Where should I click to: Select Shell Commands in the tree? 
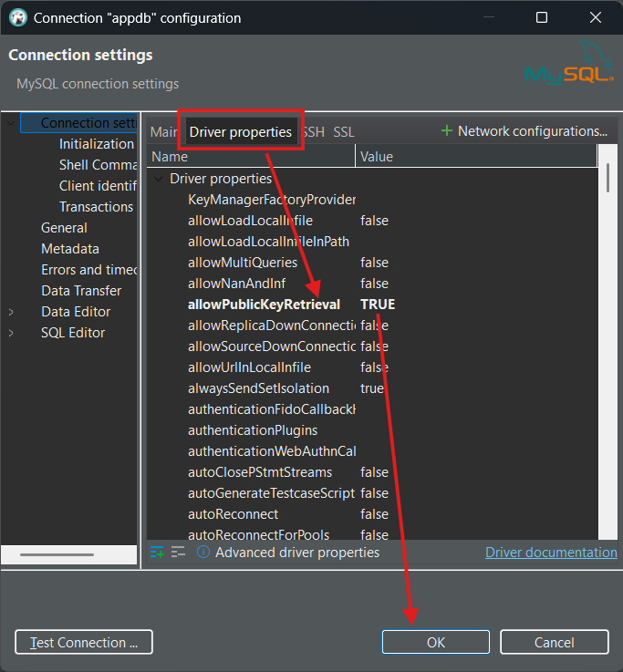[x=98, y=165]
